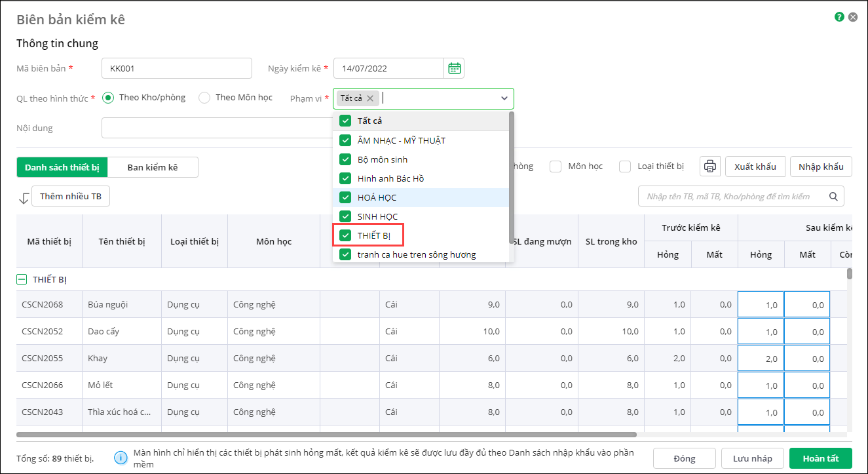Tick the Loại thiết bị checkbox
Viewport: 868px width, 474px height.
pos(625,167)
